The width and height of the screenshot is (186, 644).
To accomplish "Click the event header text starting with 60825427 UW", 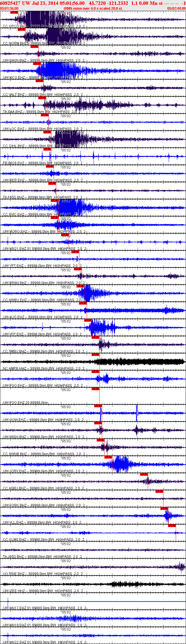I will point(93,3).
